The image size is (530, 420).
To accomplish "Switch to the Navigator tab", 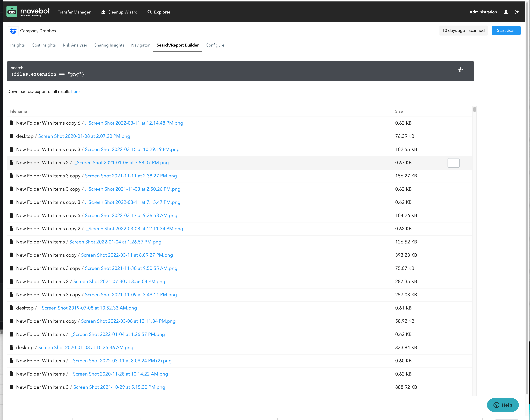I will point(140,45).
